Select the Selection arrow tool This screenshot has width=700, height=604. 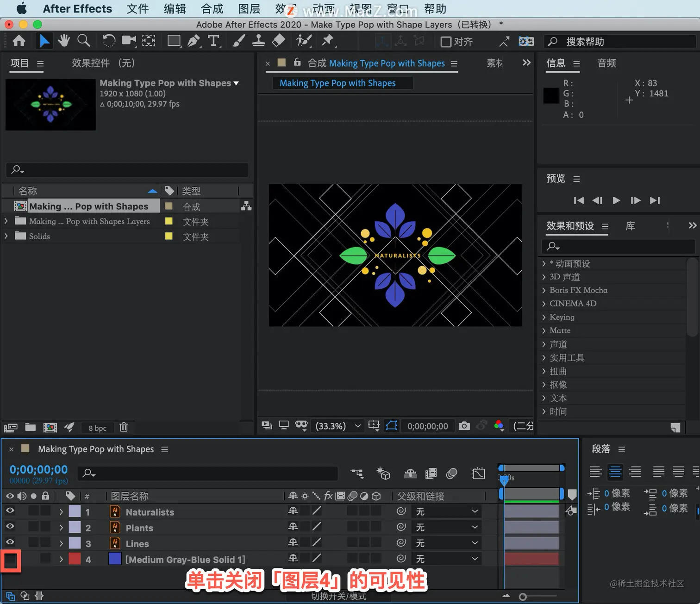44,41
